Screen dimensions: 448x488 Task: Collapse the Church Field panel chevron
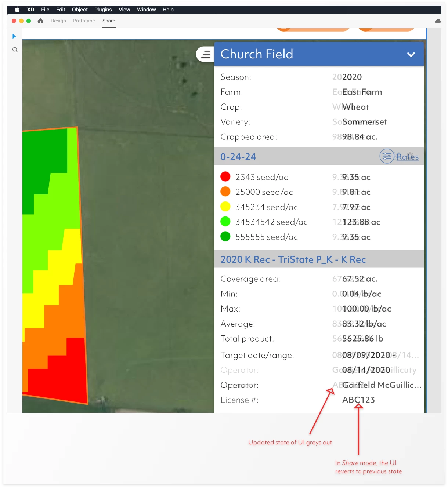(x=411, y=54)
